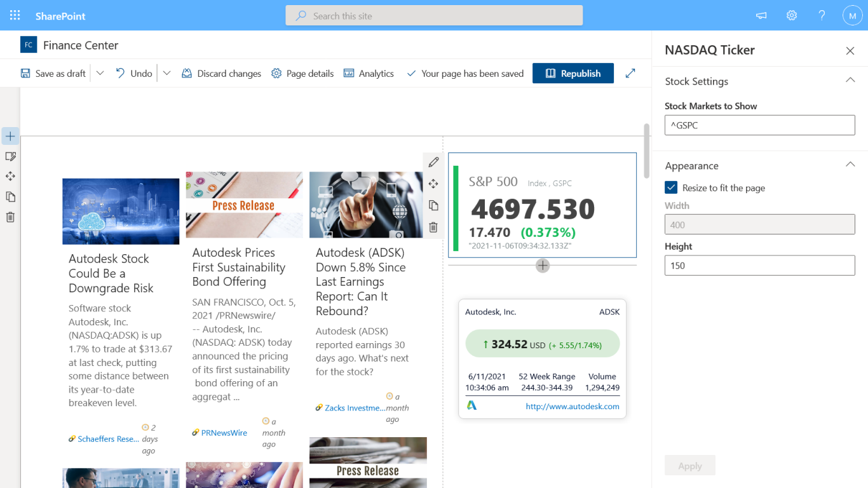The image size is (868, 488).
Task: Collapse the Stock Settings section
Action: (x=850, y=81)
